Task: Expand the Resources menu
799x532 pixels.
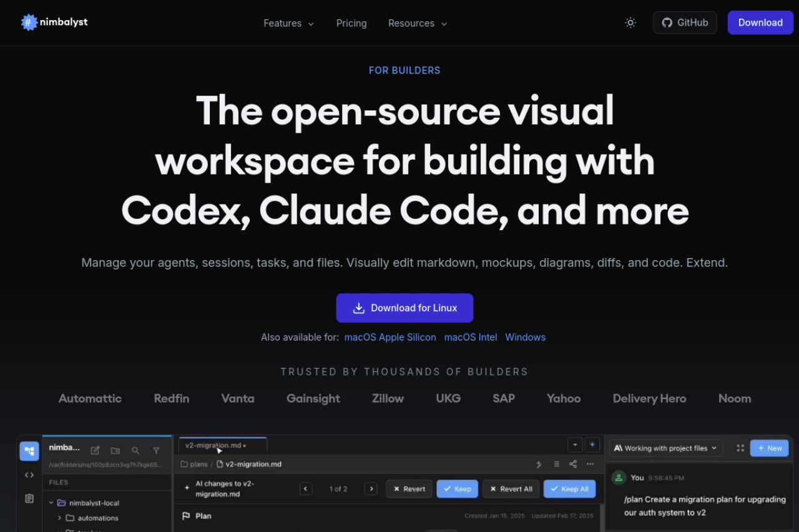Action: [418, 23]
